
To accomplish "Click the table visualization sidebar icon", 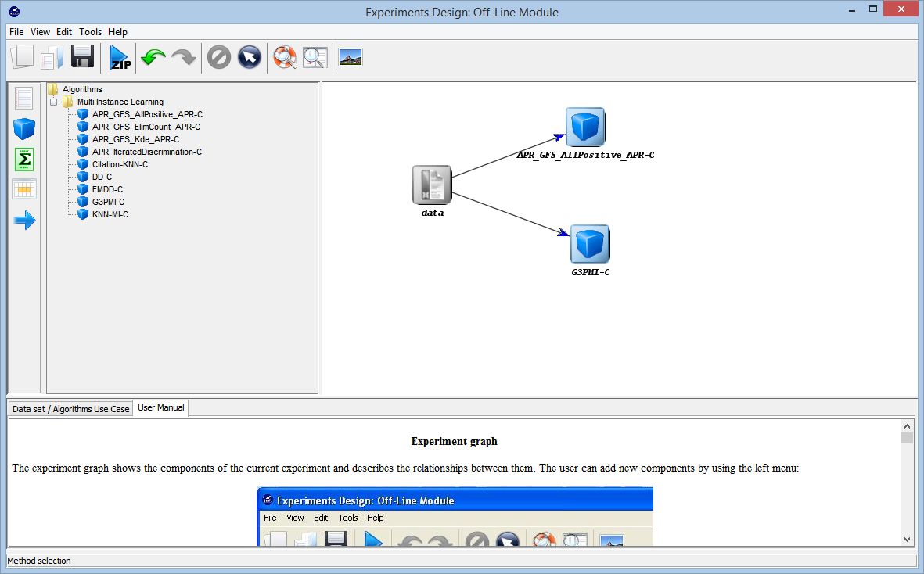I will [24, 189].
